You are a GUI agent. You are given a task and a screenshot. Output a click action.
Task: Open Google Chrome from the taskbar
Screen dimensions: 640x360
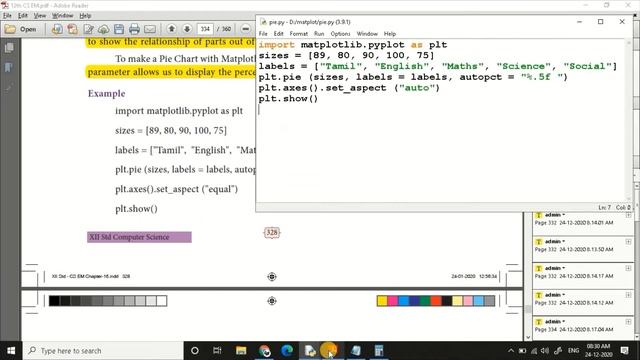point(264,351)
